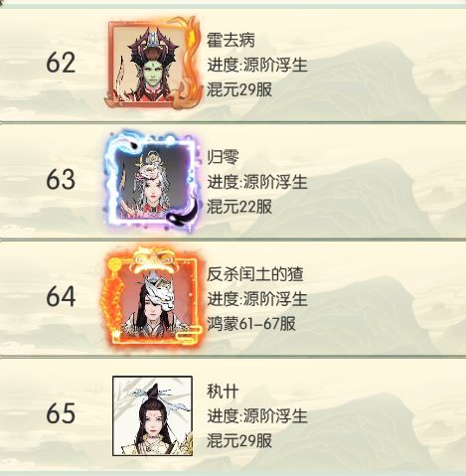This screenshot has height=476, width=466.
Task: Open 反杀闰土的猹's orange lantern-framed avatar
Action: [152, 296]
